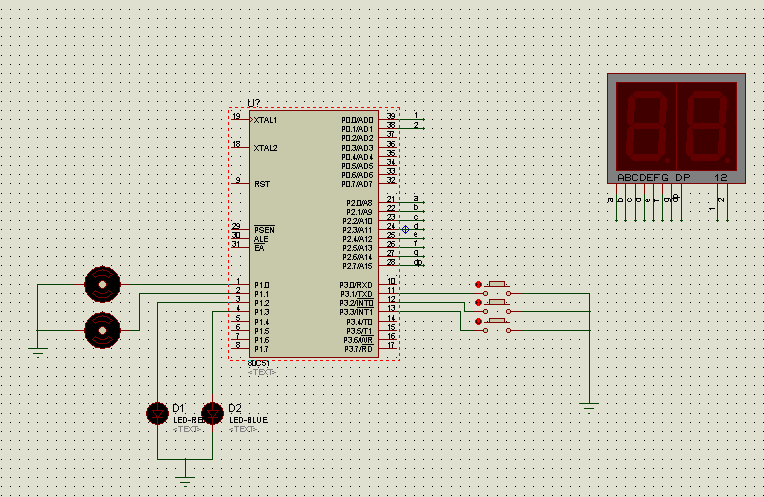Click the P2.7/A15 pin label

357,266
